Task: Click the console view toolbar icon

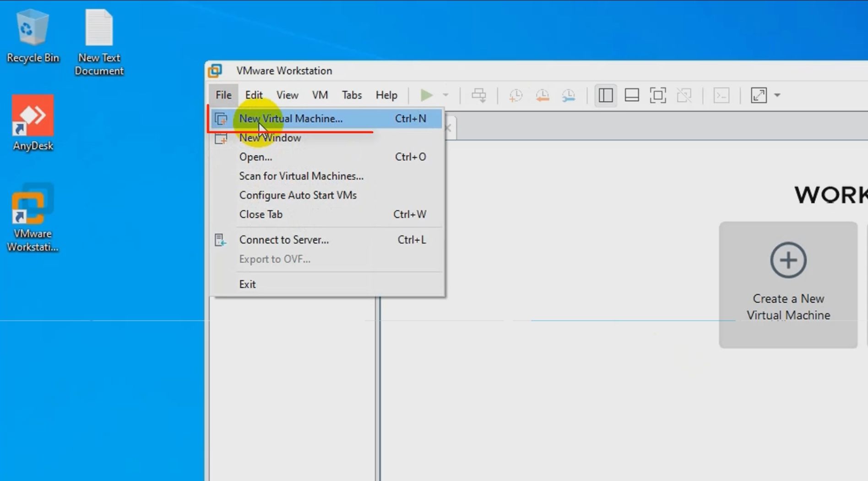Action: point(722,95)
